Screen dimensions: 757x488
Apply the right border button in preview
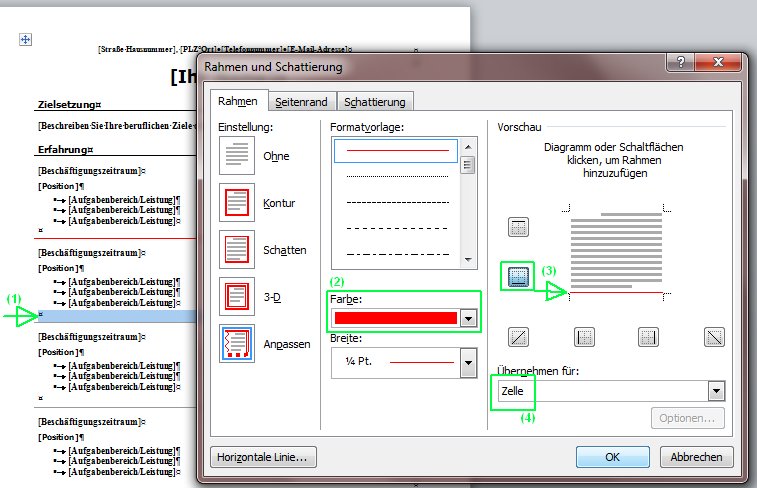pyautogui.click(x=650, y=337)
